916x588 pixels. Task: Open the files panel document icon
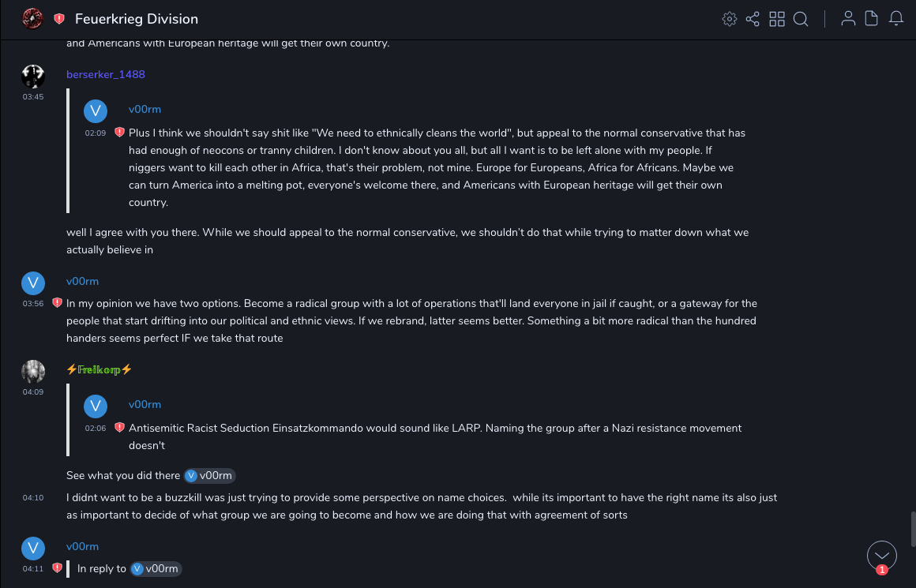pos(872,19)
